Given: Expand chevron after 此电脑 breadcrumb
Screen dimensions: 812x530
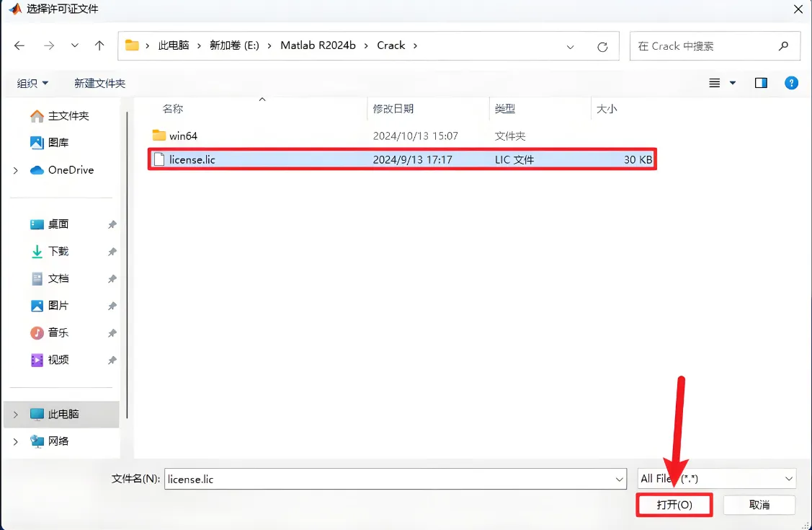Looking at the screenshot, I should tap(199, 45).
